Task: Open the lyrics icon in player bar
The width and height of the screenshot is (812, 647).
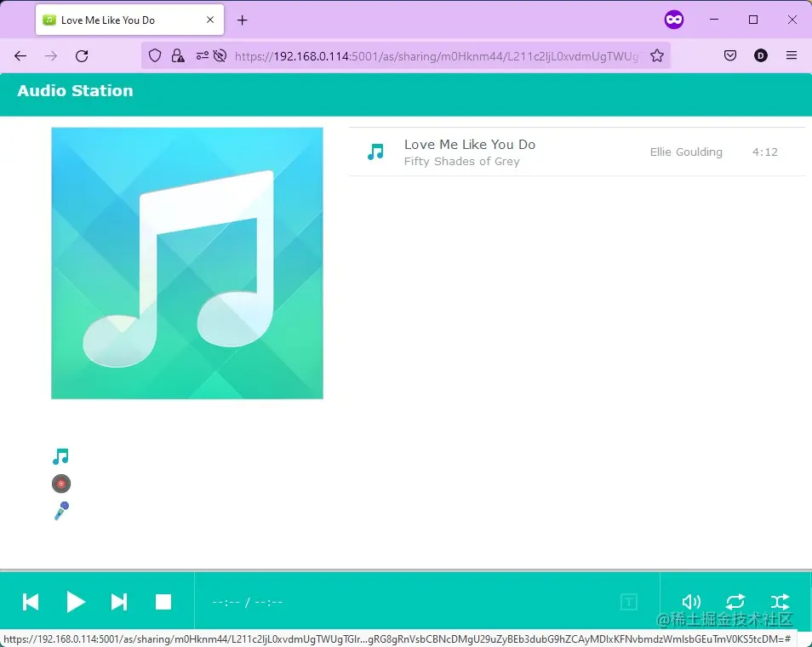Action: (x=629, y=602)
